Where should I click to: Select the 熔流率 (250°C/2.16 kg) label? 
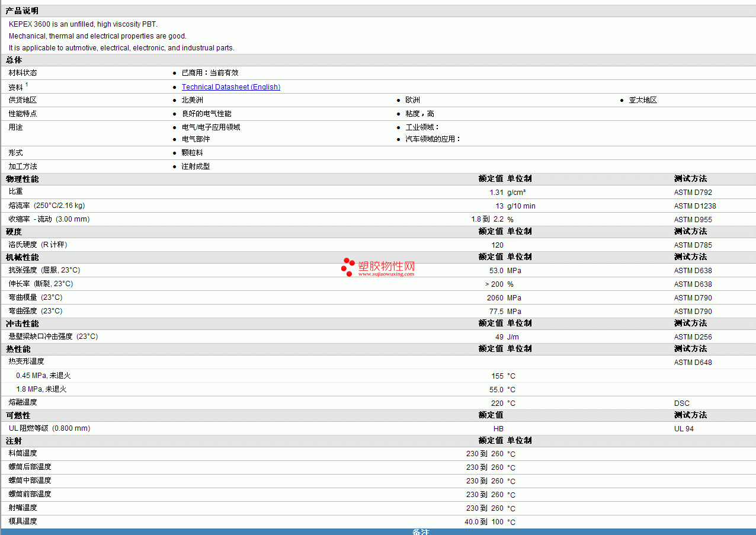click(47, 206)
